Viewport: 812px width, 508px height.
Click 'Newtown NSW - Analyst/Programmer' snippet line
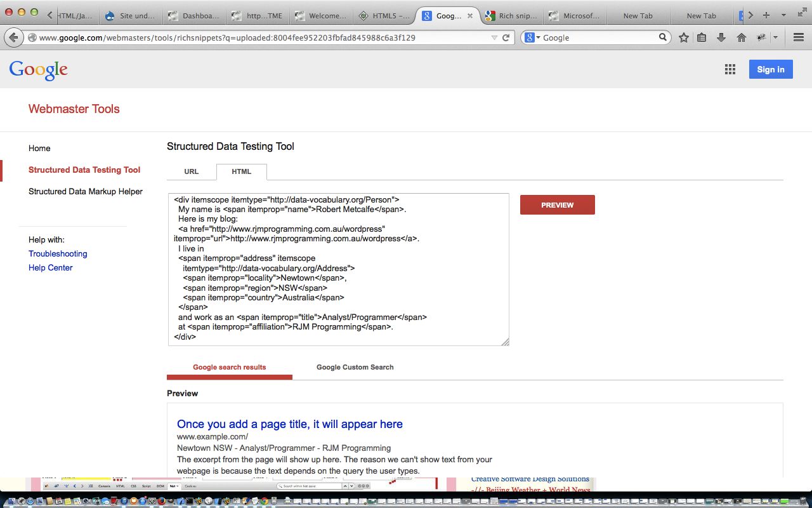click(x=284, y=448)
